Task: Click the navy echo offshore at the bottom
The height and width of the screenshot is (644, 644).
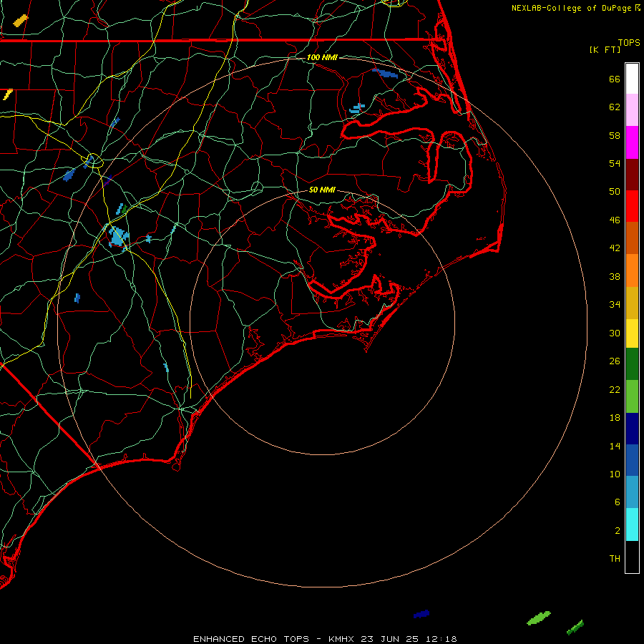Action: click(x=421, y=614)
